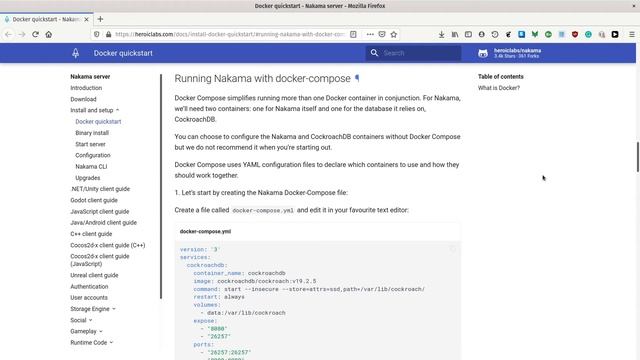The width and height of the screenshot is (640, 360).
Task: Open the Authentication page
Action: 89,287
